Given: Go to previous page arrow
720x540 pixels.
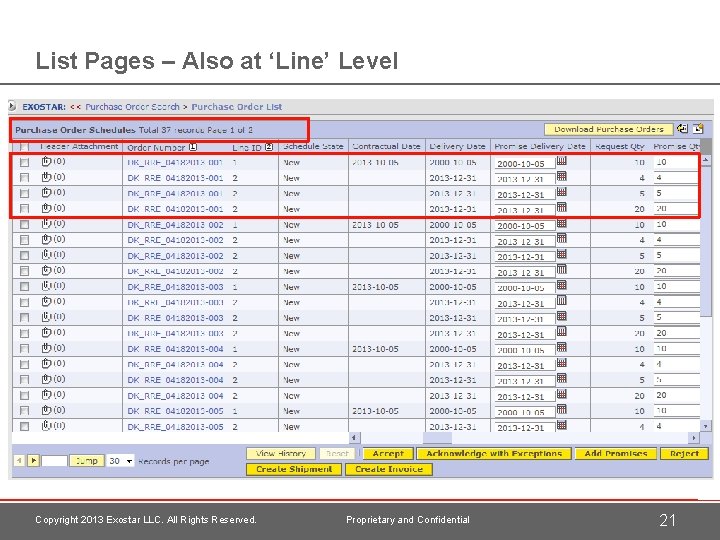Looking at the screenshot, I should 19,460.
